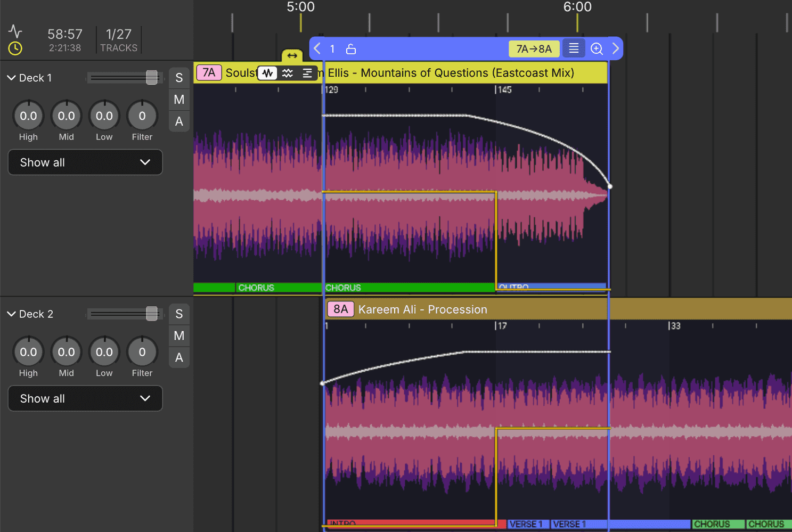This screenshot has height=532, width=792.
Task: Open the Show all dropdown under Deck 1
Action: (85, 162)
